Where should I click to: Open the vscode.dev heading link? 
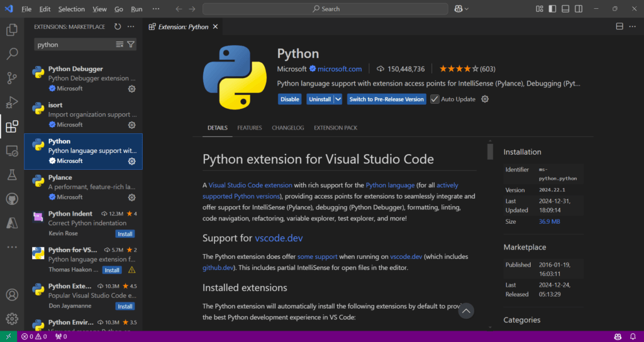[x=279, y=238]
